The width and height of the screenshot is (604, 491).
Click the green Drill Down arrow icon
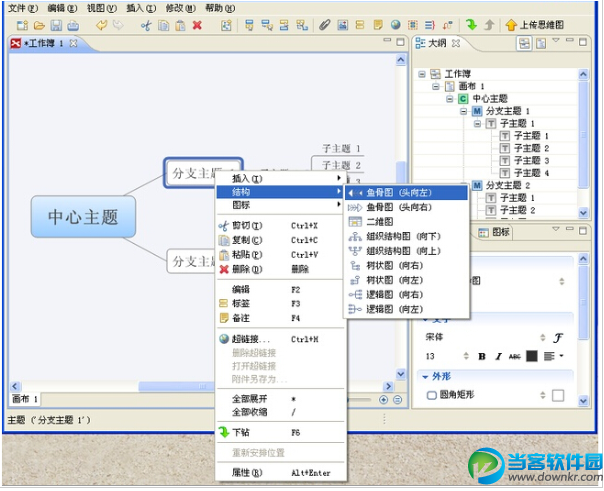tap(471, 25)
